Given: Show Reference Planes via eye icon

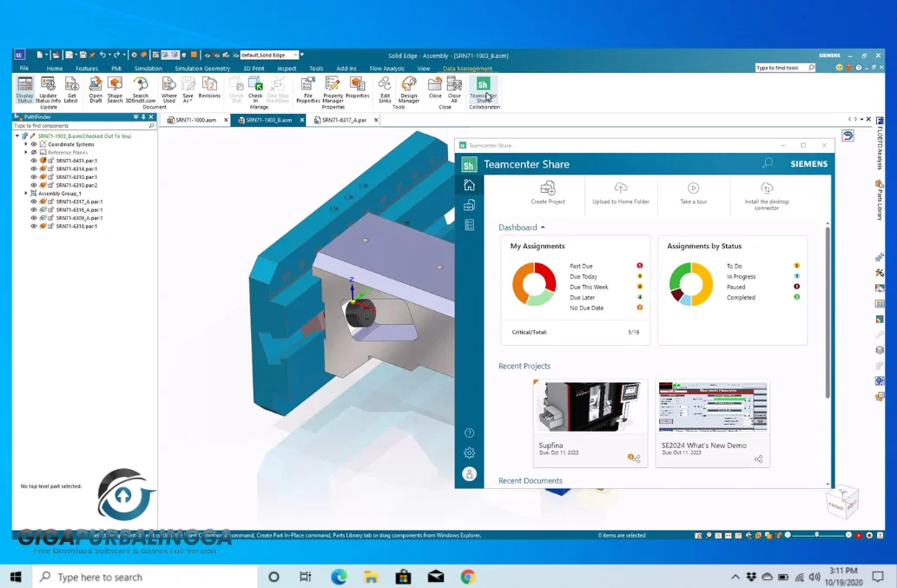Looking at the screenshot, I should tap(34, 152).
